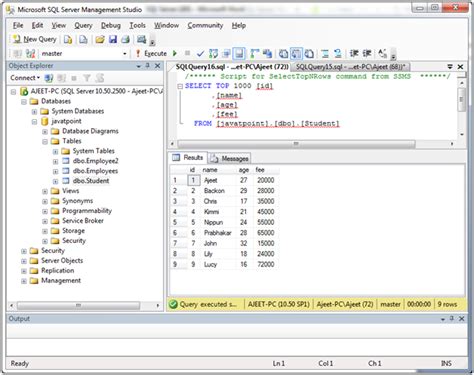
Task: Toggle auto-hide pin on Output panel
Action: [x=452, y=319]
